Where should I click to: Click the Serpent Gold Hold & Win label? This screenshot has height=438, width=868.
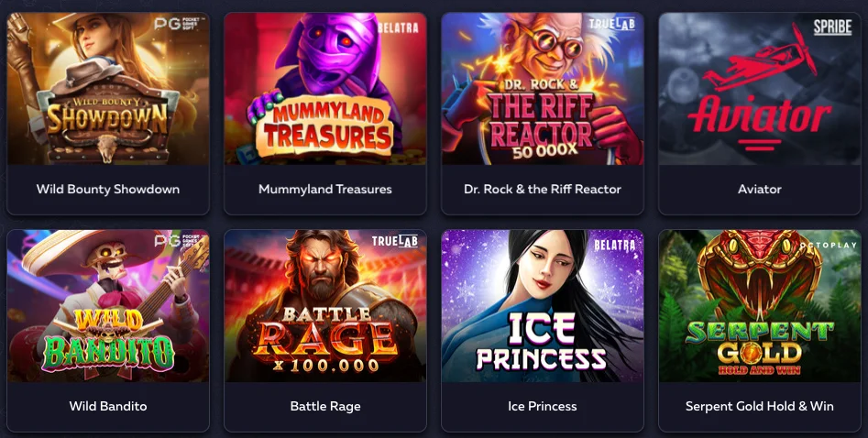pos(760,407)
